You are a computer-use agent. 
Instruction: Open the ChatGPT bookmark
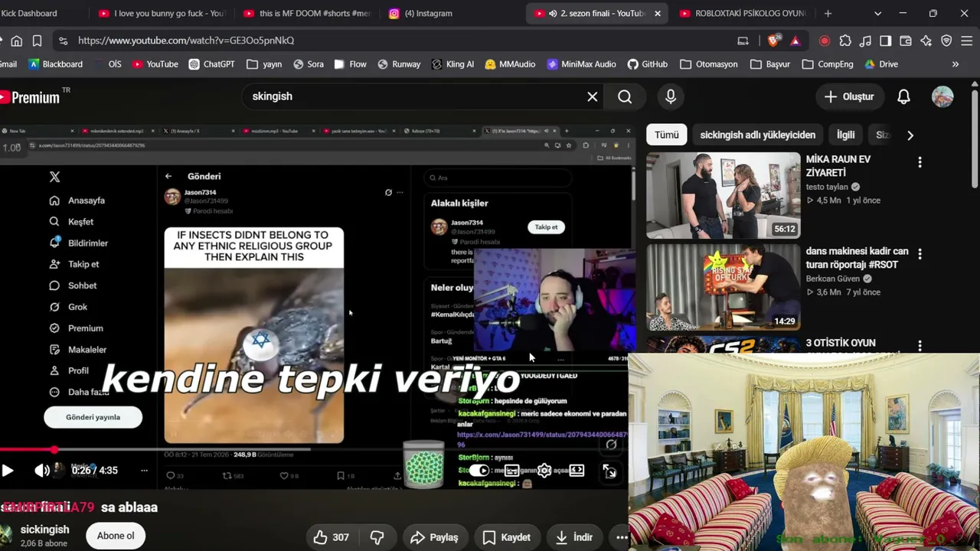pyautogui.click(x=212, y=64)
